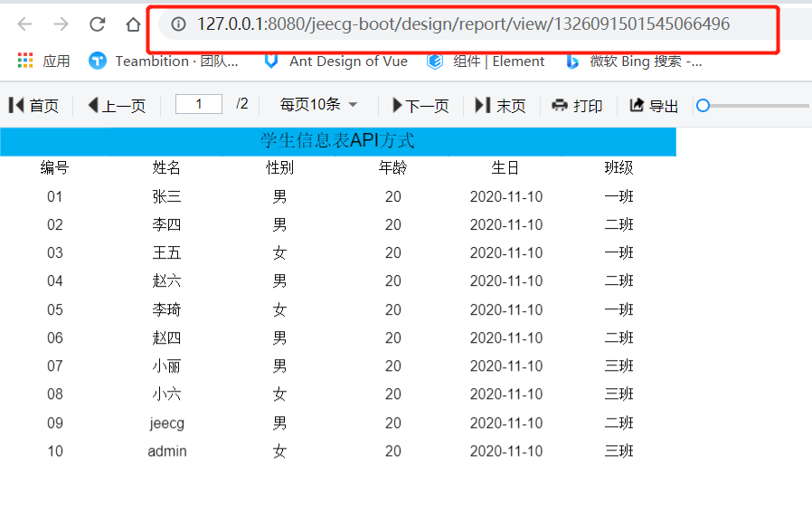Jump to last page with 末页

[500, 106]
